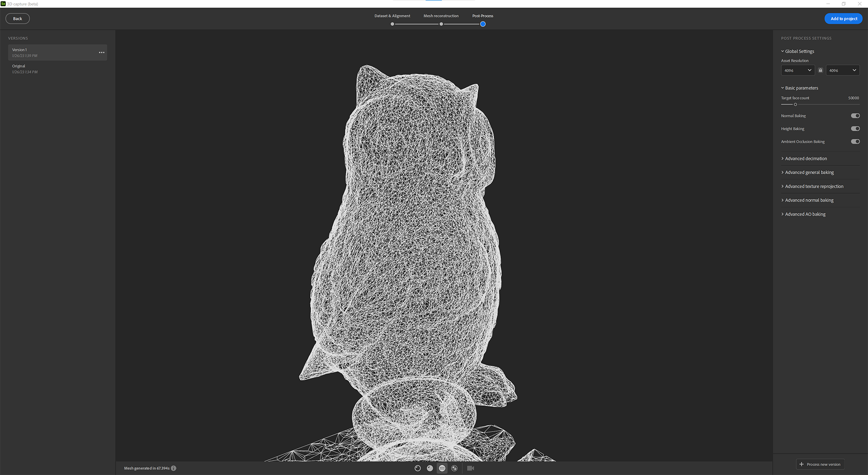Activate the shaded wireframe overlay view
Image resolution: width=868 pixels, height=475 pixels.
(x=442, y=468)
